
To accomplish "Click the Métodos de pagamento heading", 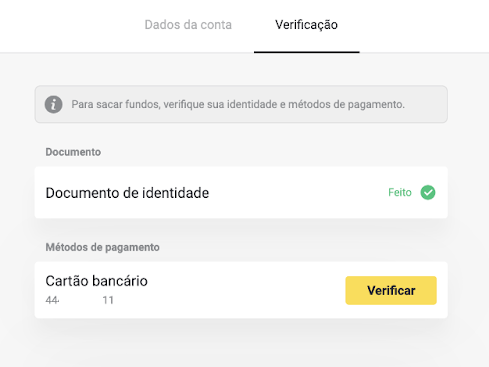I will [x=102, y=247].
